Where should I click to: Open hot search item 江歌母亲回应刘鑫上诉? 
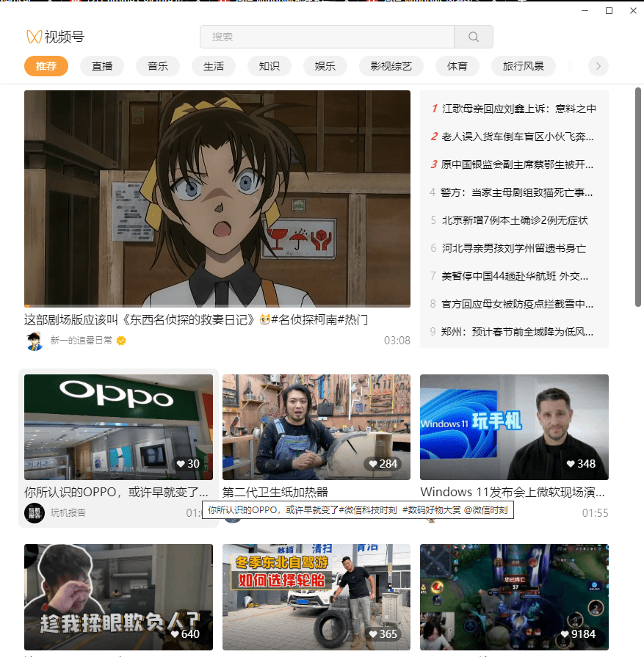point(521,109)
